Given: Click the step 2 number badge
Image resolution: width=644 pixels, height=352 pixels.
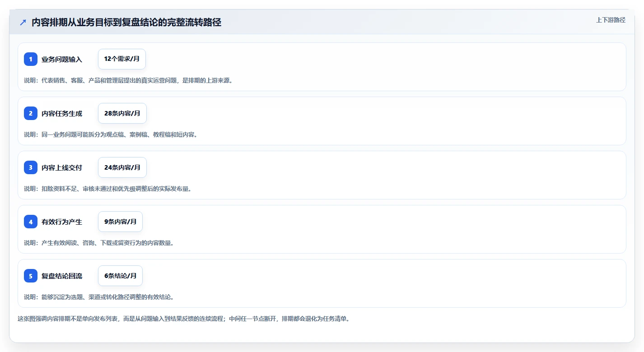Looking at the screenshot, I should coord(31,113).
